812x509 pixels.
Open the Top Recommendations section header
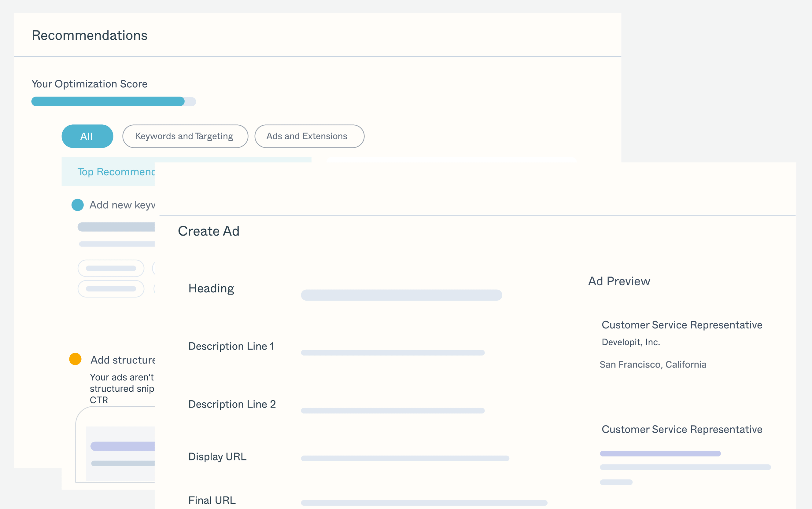point(116,172)
